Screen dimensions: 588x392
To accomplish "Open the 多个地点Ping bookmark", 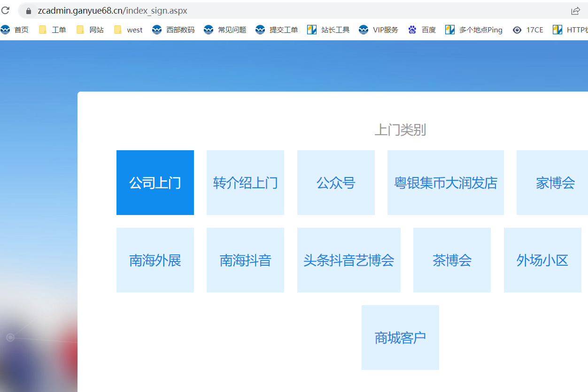I will click(x=474, y=30).
